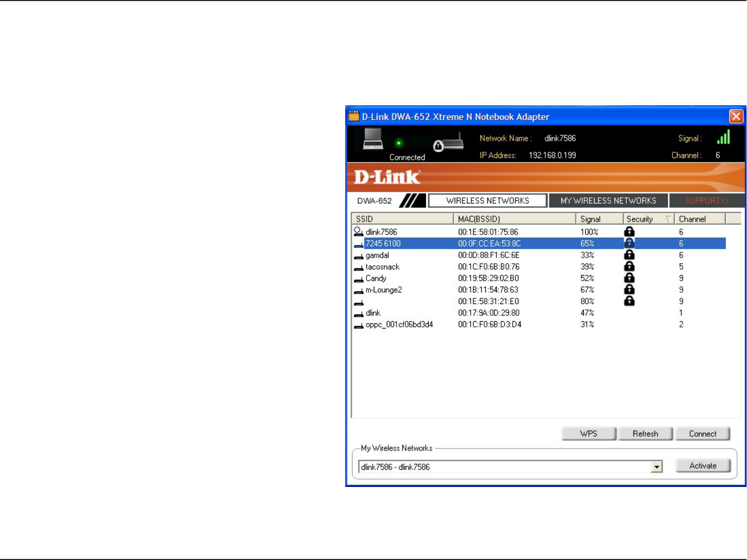Switch to the WIRELESS NETWORKS tab

(487, 200)
